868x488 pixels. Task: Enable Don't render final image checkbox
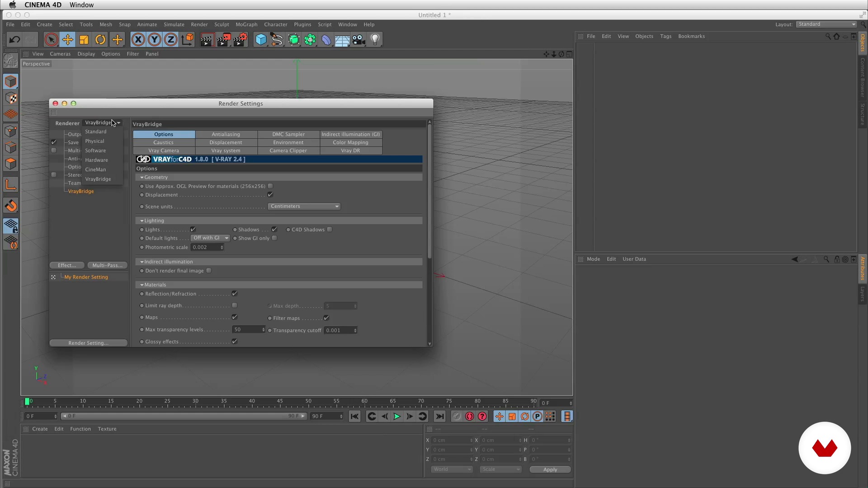coord(209,271)
